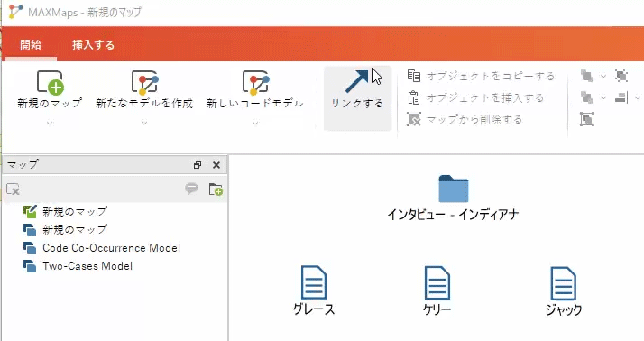Close the マップ panel

tap(216, 165)
